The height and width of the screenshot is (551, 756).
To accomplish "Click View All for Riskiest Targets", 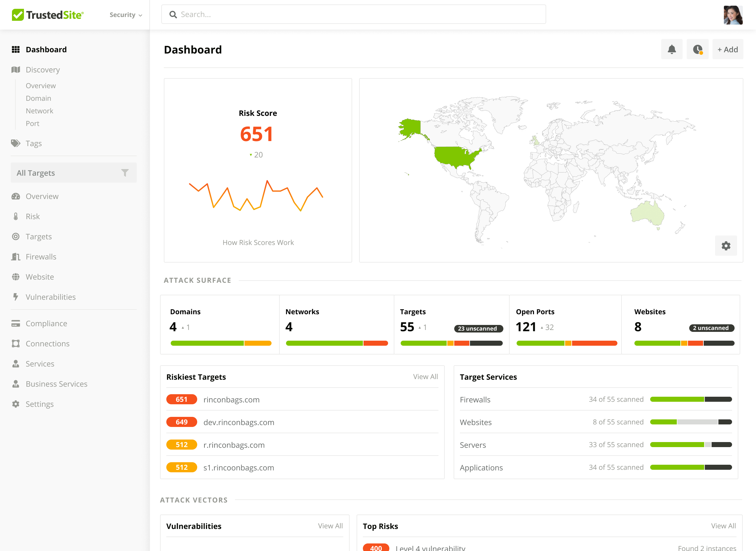I will pyautogui.click(x=425, y=377).
